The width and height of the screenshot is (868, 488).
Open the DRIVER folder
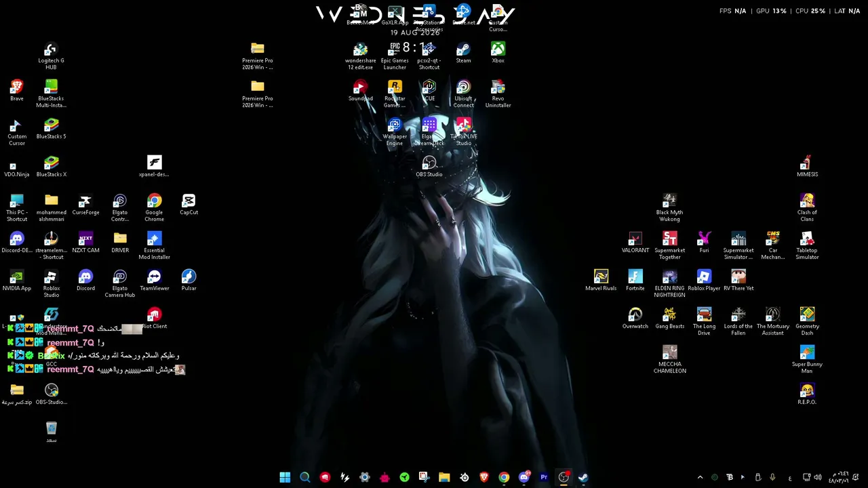click(x=120, y=243)
